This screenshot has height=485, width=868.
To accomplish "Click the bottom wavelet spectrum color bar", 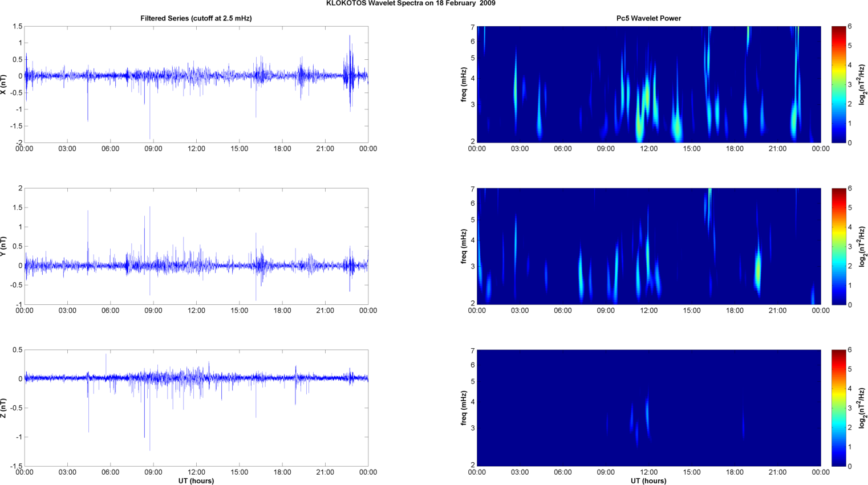I will (838, 408).
